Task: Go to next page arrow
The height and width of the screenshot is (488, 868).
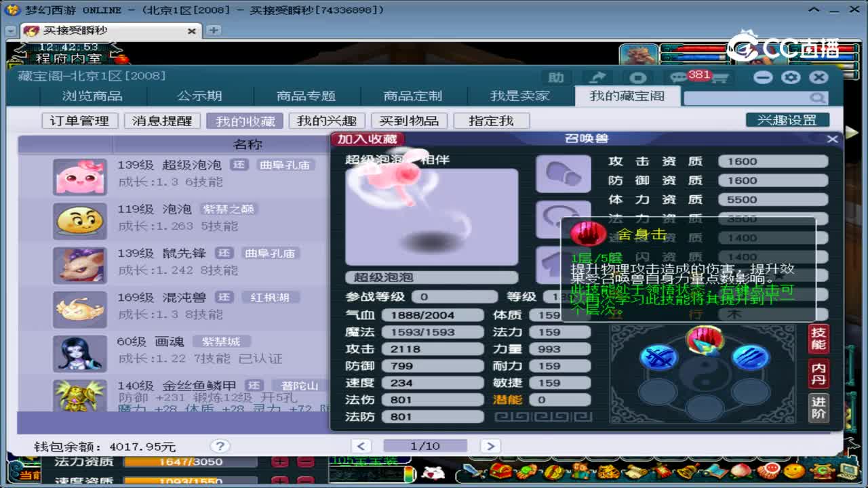Action: click(490, 446)
